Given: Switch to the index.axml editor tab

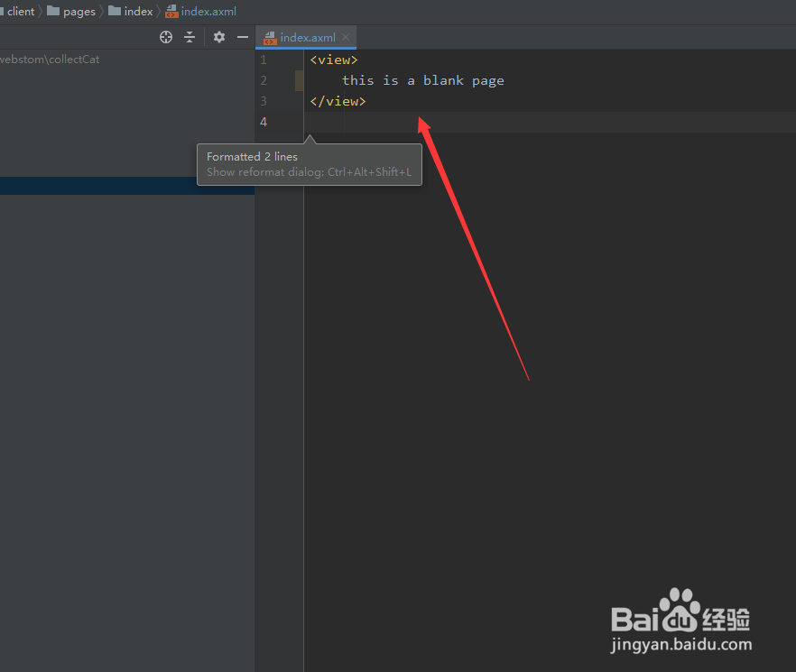Looking at the screenshot, I should pyautogui.click(x=306, y=38).
